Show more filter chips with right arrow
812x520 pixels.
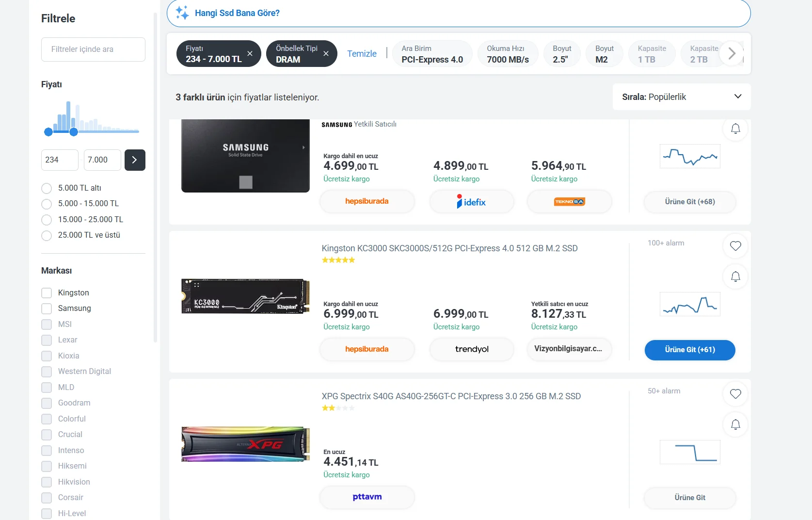tap(732, 53)
